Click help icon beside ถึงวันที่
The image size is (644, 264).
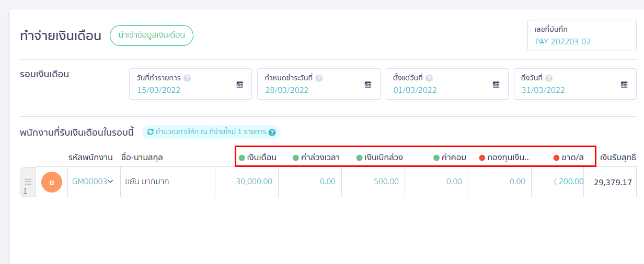pos(549,78)
